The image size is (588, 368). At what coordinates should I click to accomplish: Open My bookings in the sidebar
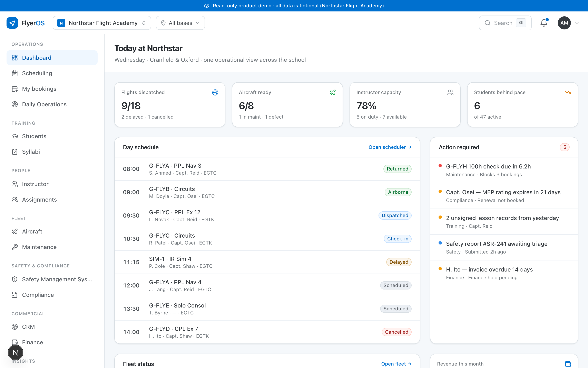(x=52, y=89)
